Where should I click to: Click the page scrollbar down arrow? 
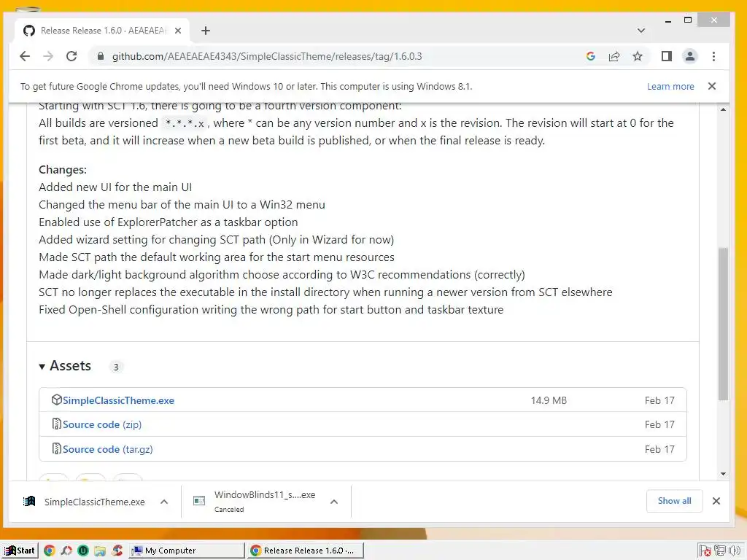point(723,474)
